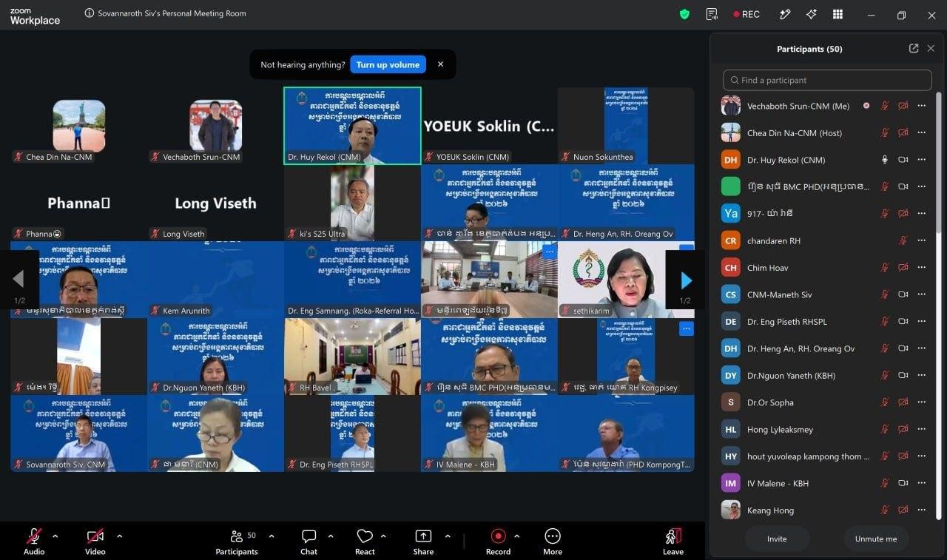Viewport: 947px width, 560px height.
Task: Click the Find a participant search field
Action: pos(827,80)
